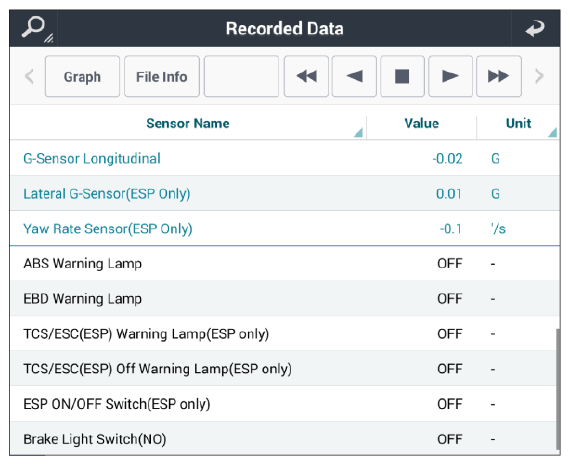The image size is (570, 465).
Task: Click the back return arrow icon
Action: [535, 28]
